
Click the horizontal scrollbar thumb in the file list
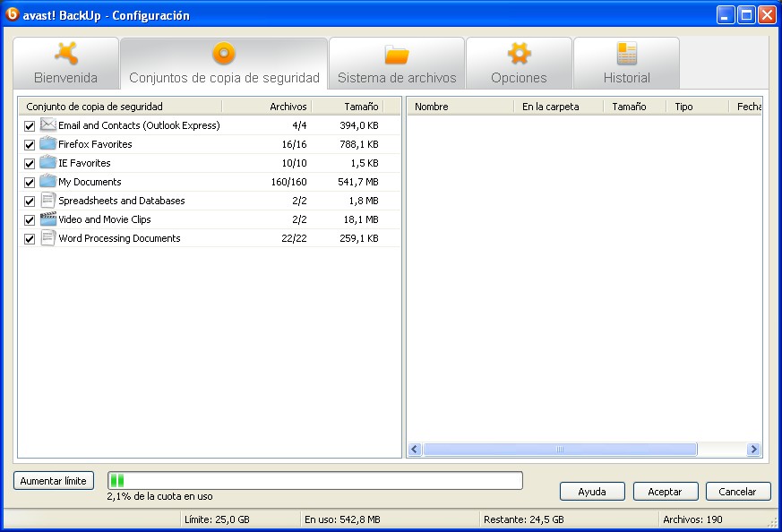coord(560,450)
